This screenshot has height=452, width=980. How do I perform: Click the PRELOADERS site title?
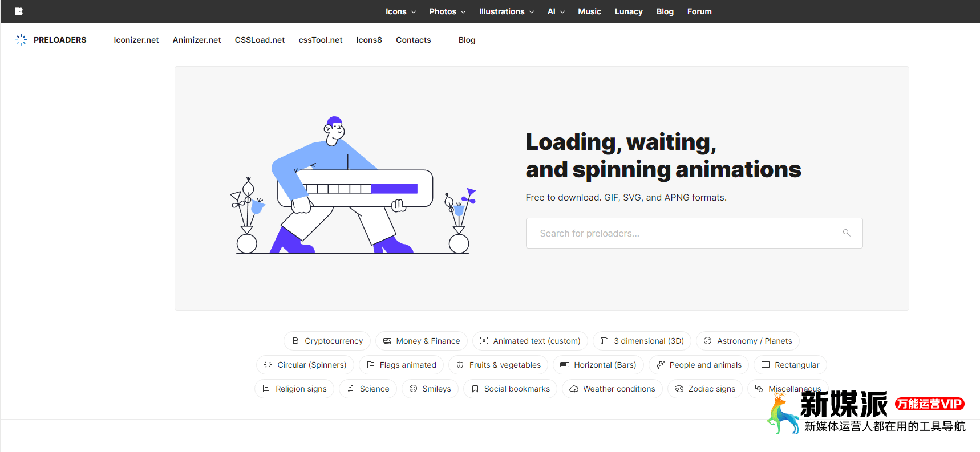point(60,40)
